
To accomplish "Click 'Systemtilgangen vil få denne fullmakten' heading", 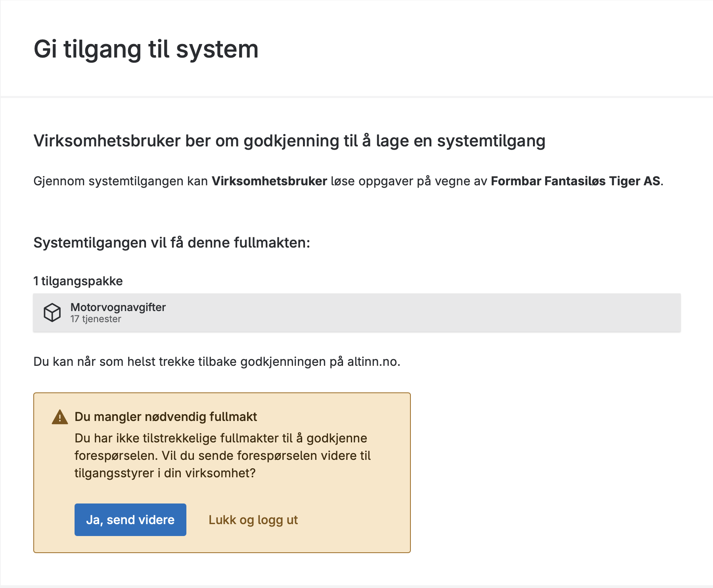I will tap(171, 242).
